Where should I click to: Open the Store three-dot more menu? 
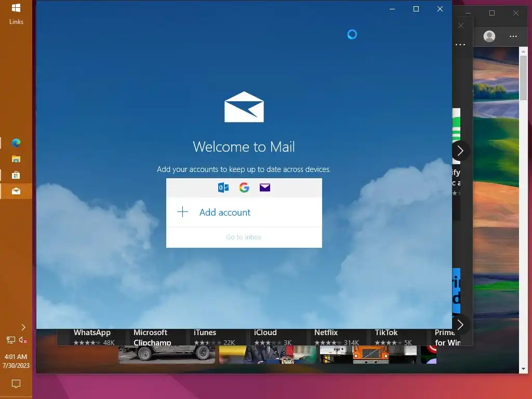pos(513,36)
